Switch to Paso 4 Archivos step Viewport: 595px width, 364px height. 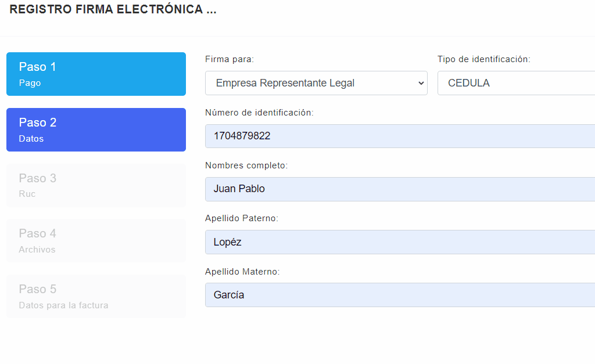tap(96, 240)
